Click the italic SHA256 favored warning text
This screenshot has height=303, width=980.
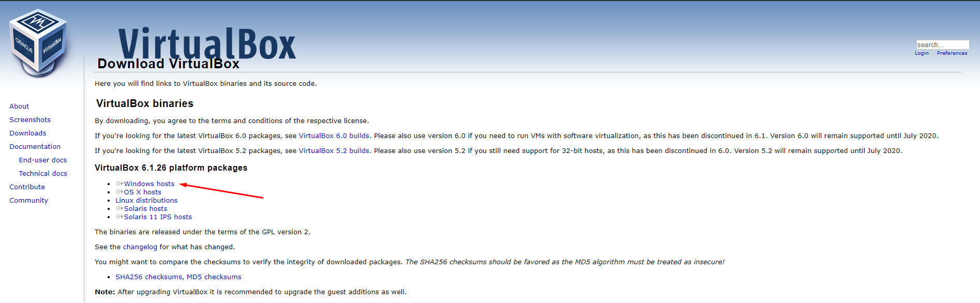pos(565,262)
